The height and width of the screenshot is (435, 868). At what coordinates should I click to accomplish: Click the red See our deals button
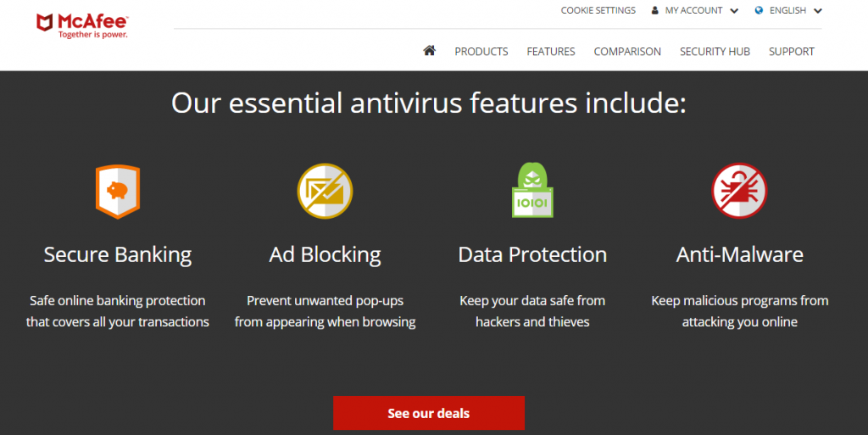429,413
